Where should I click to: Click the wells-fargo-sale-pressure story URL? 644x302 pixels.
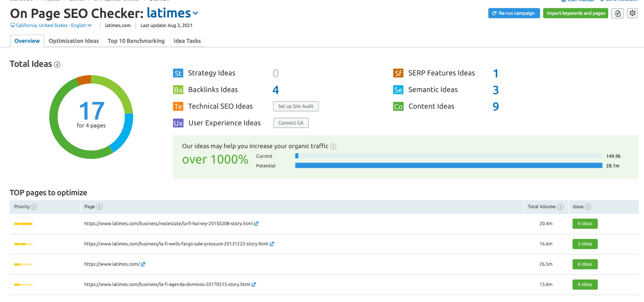pos(176,244)
